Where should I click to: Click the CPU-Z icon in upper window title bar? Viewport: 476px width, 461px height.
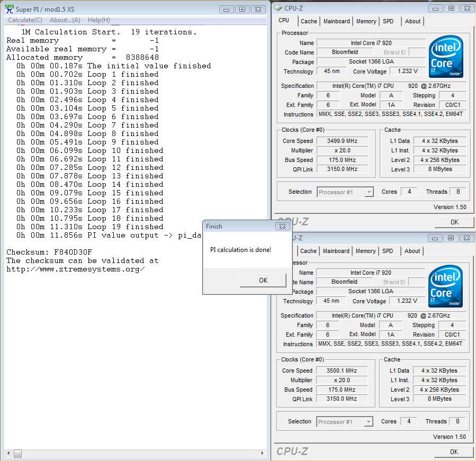click(278, 8)
